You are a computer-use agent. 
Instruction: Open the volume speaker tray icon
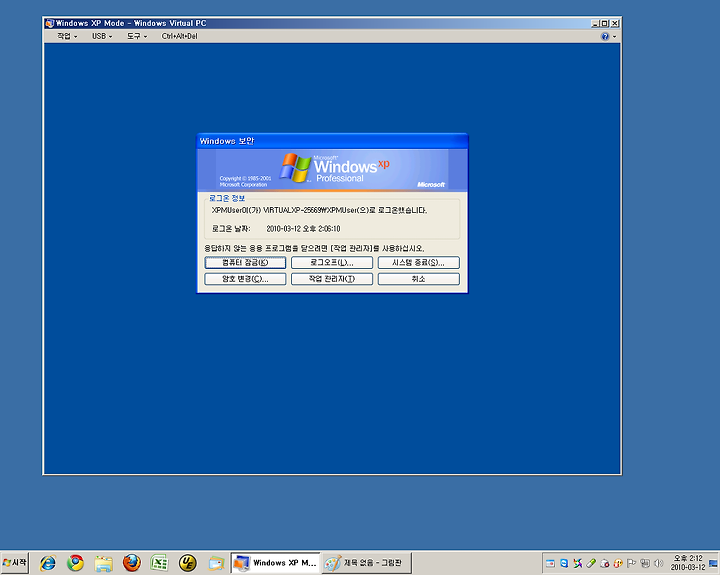pos(659,563)
